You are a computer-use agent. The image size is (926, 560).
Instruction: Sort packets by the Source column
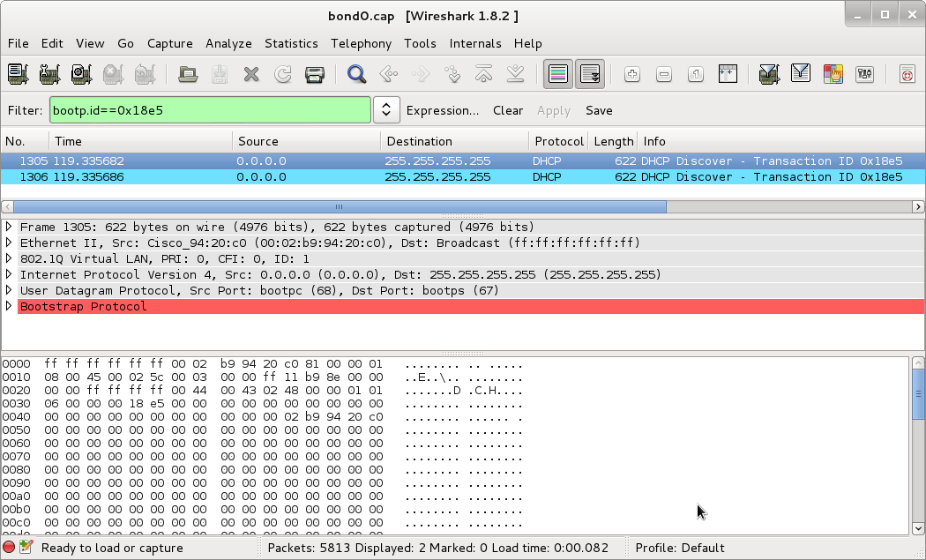[307, 141]
